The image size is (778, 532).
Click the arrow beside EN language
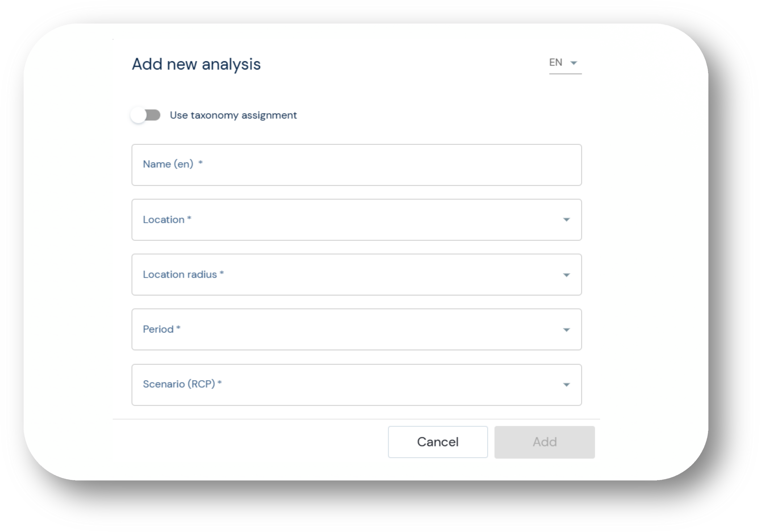[573, 63]
